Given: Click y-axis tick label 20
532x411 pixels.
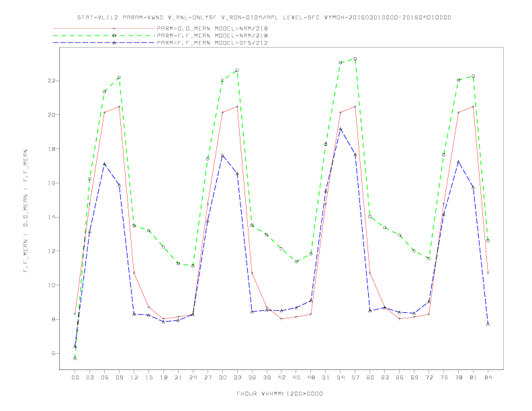Looking at the screenshot, I should pyautogui.click(x=52, y=115).
